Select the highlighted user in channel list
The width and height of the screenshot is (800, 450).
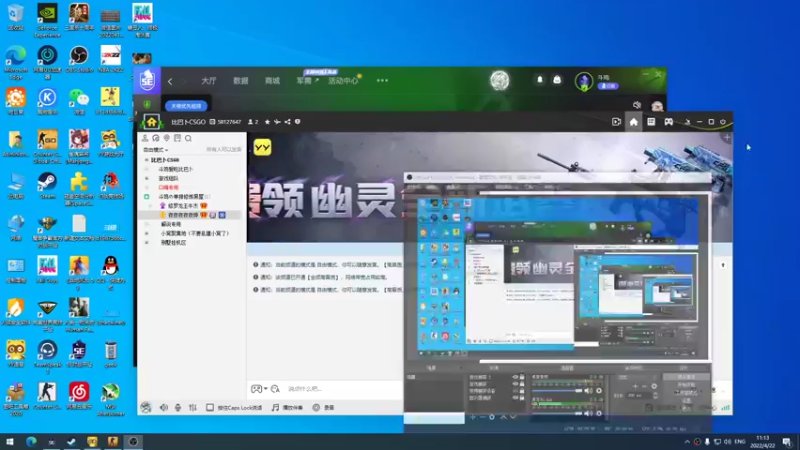coord(190,215)
